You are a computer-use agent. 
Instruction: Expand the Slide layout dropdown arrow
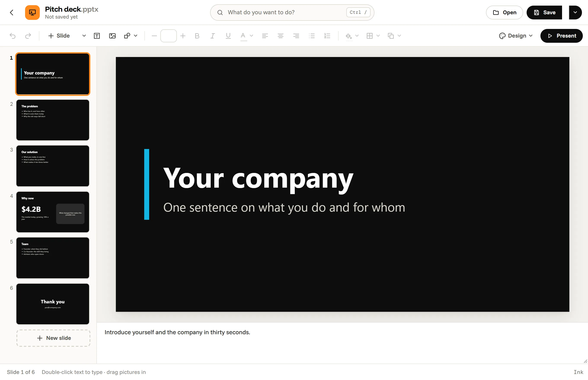[x=84, y=36]
